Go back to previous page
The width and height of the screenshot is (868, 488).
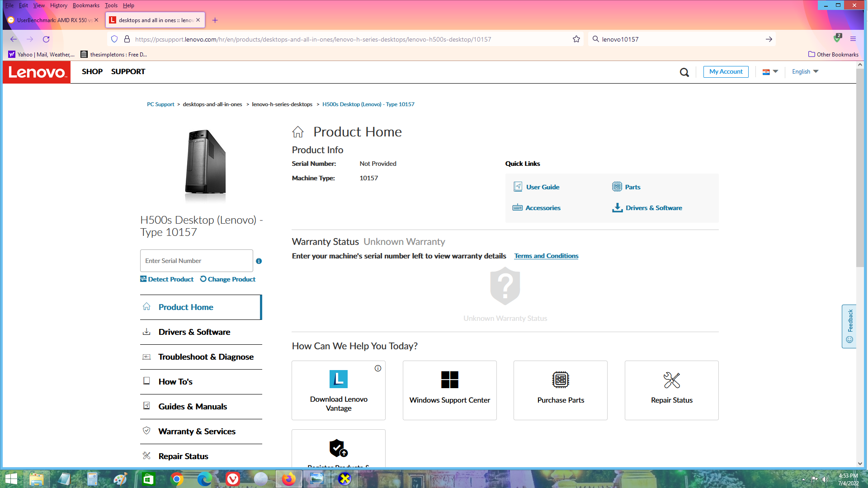click(14, 39)
